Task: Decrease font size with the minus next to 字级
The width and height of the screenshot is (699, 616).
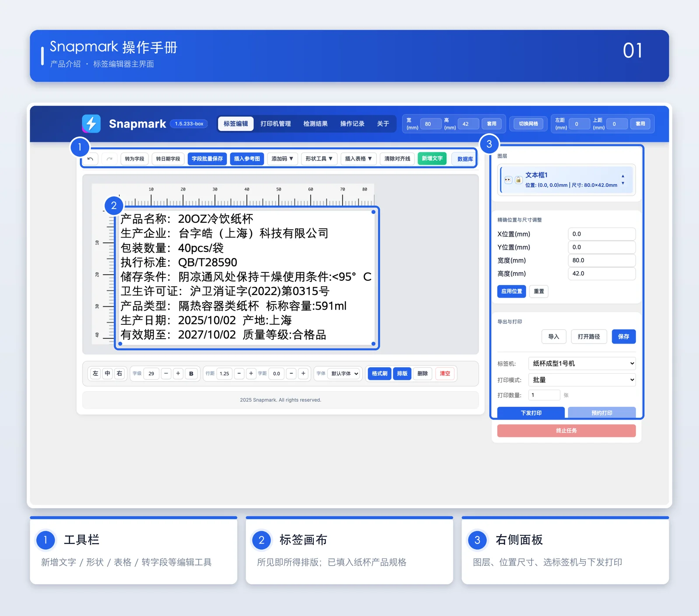Action: pyautogui.click(x=166, y=374)
